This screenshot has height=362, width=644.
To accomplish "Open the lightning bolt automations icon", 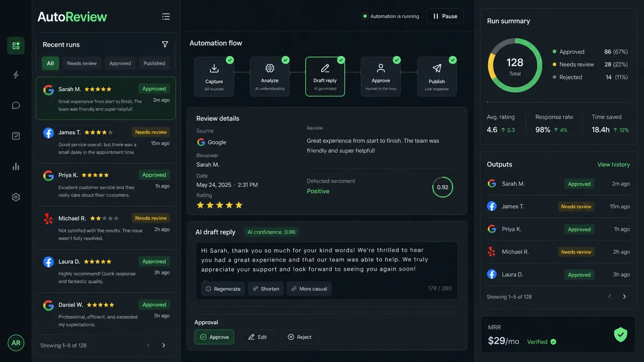I will [x=16, y=75].
